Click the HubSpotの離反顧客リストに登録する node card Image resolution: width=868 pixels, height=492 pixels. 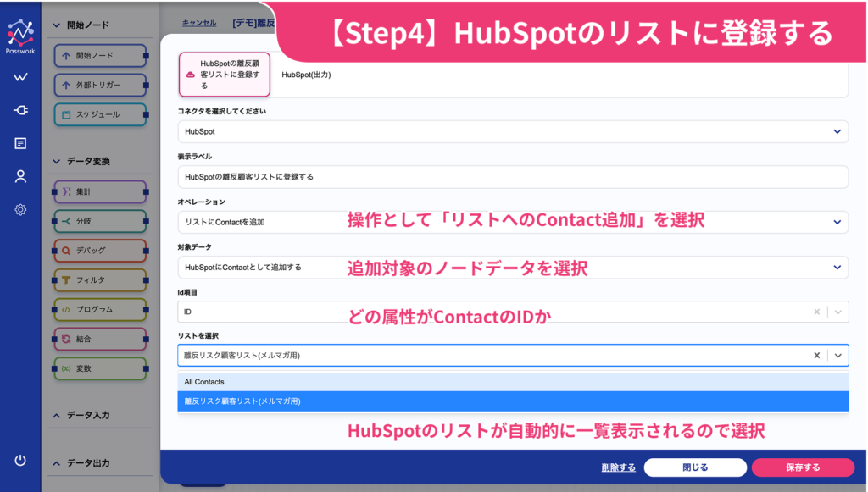tap(224, 75)
